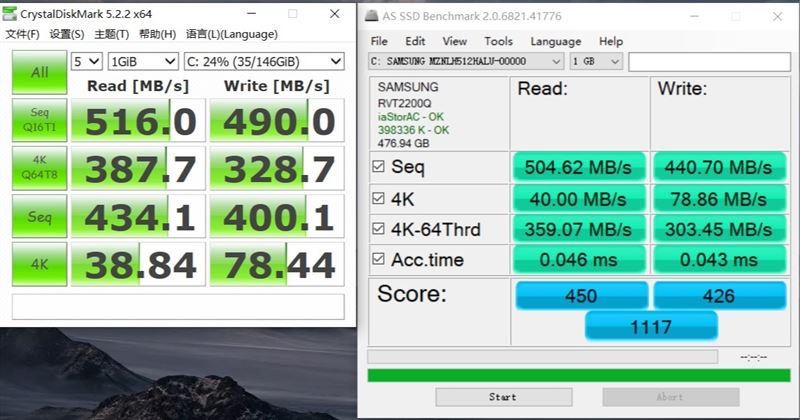Open the 设置(S) menu
Image resolution: width=800 pixels, height=420 pixels.
click(x=66, y=34)
